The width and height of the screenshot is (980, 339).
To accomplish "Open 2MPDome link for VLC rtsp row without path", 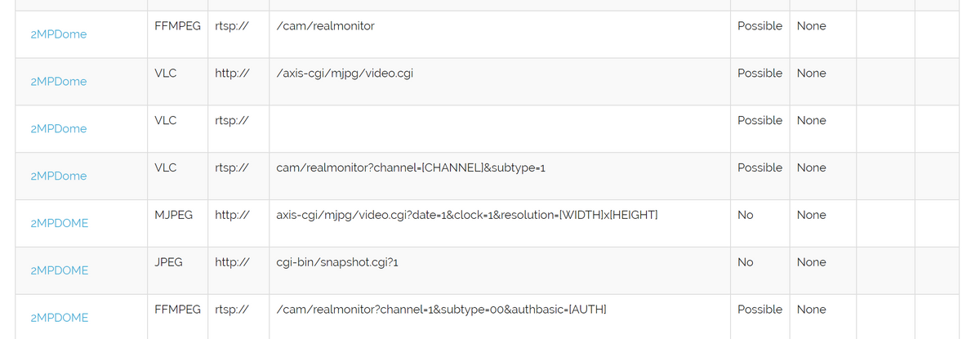I will 58,129.
